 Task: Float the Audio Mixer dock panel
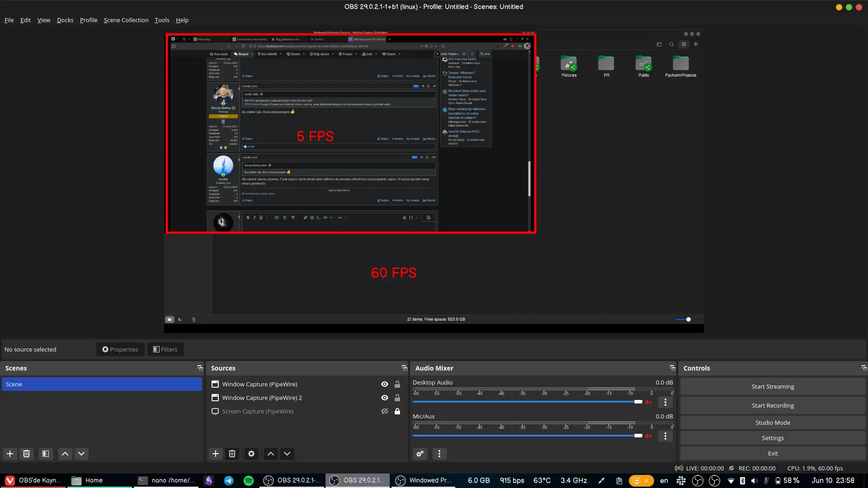click(672, 368)
